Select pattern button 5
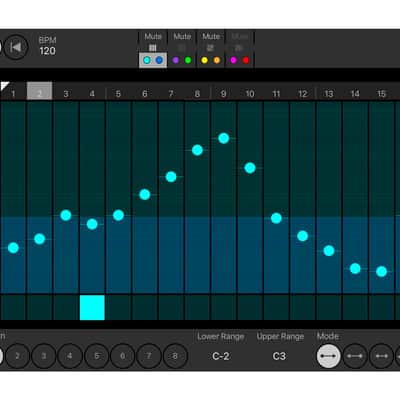This screenshot has height=400, width=400. (x=96, y=356)
